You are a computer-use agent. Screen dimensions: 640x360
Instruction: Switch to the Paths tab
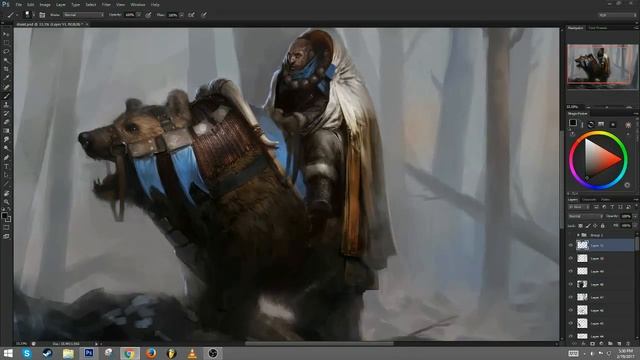[605, 200]
